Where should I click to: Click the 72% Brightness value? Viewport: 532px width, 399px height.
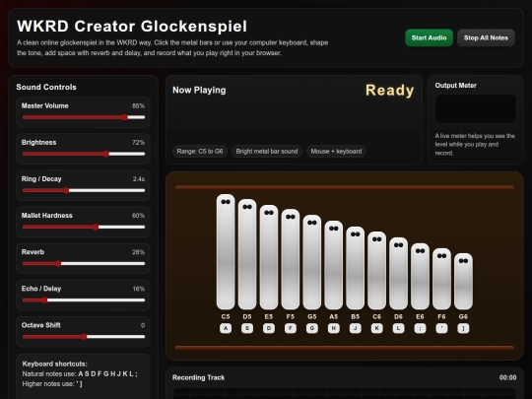point(139,143)
